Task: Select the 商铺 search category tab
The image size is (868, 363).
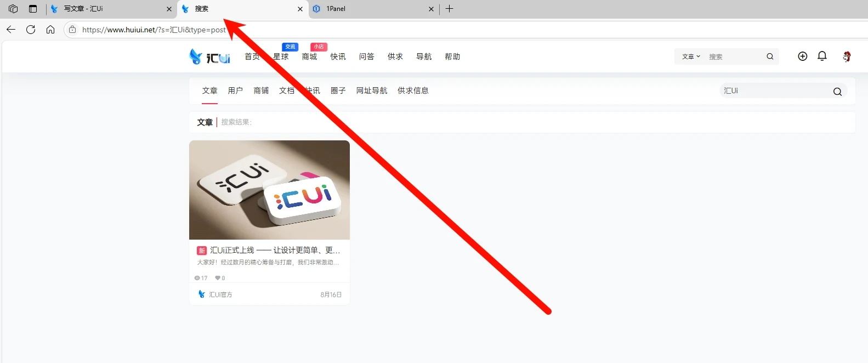Action: [261, 90]
